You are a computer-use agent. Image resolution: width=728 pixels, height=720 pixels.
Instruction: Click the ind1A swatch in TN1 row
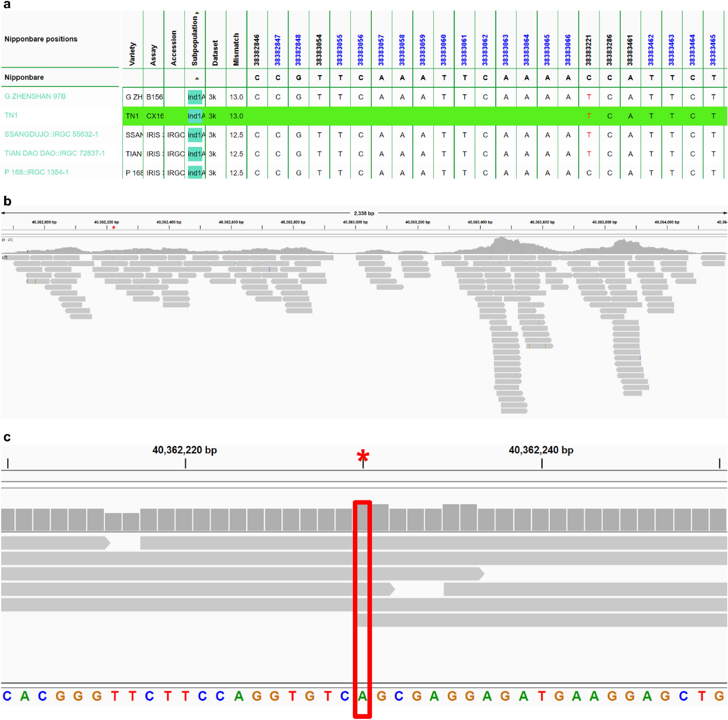195,116
